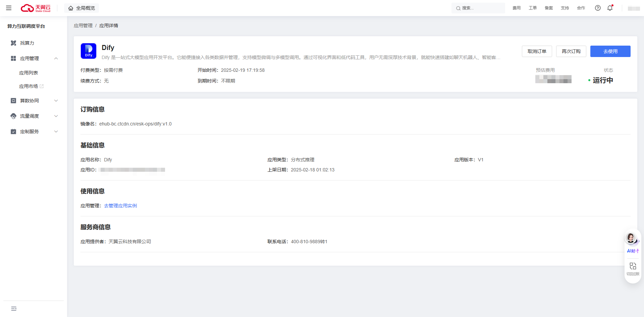This screenshot has width=644, height=317.
Task: Click the 取消订单 button
Action: tap(537, 51)
